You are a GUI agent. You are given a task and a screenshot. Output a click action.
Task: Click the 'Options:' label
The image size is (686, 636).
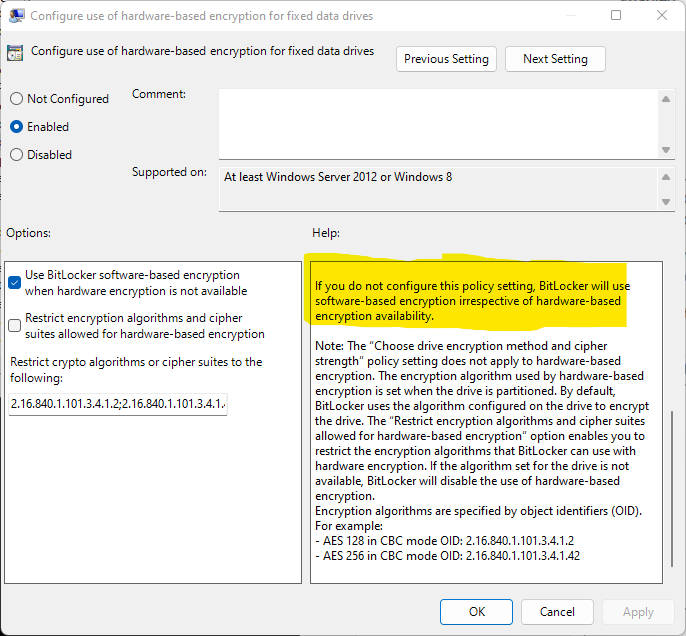click(x=28, y=233)
